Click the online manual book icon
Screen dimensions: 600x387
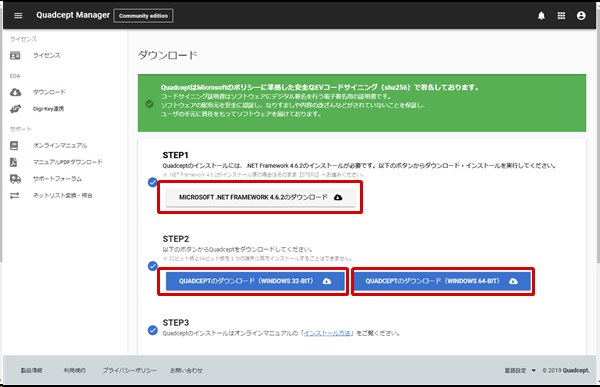click(14, 145)
